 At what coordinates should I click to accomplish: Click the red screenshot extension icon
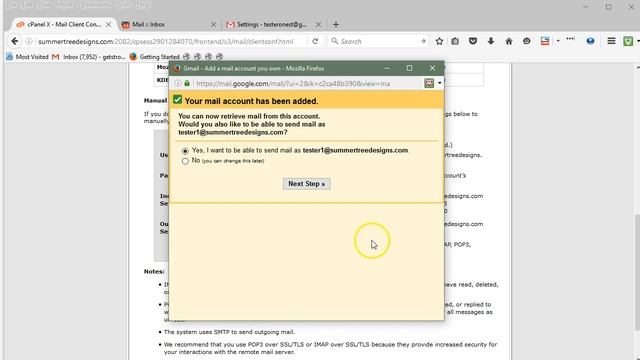(x=545, y=41)
